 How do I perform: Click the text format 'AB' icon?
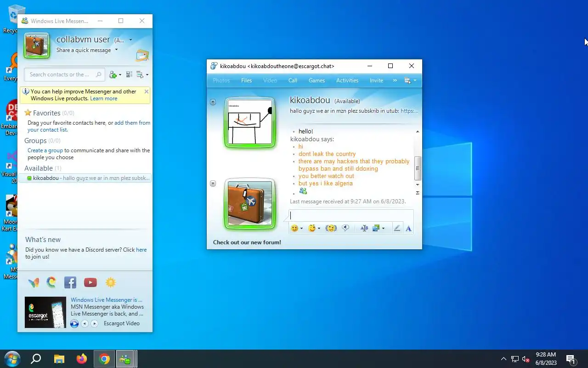tap(364, 228)
